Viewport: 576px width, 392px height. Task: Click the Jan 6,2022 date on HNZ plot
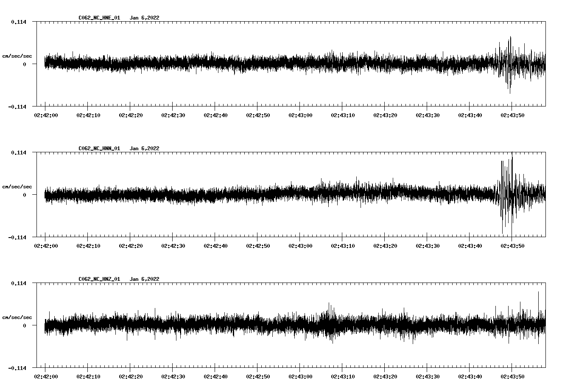pos(145,279)
